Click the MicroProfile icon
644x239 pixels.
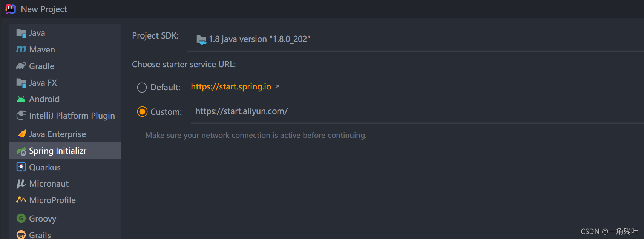click(x=21, y=200)
